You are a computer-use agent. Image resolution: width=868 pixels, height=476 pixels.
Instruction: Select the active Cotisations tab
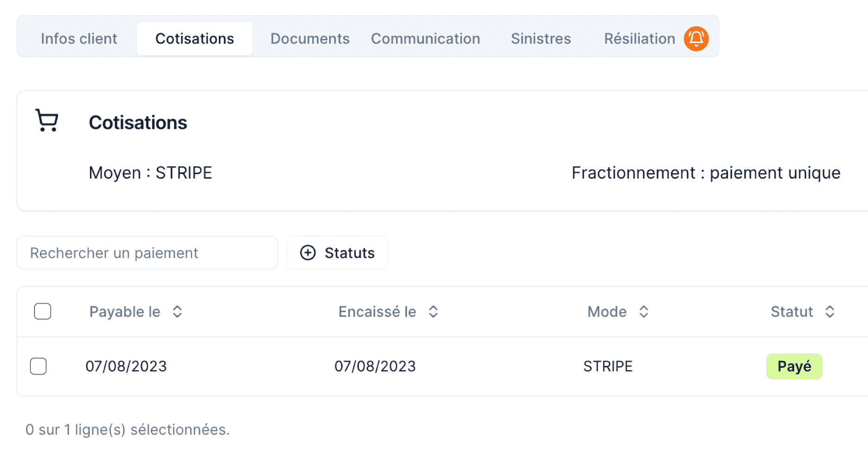pos(194,39)
